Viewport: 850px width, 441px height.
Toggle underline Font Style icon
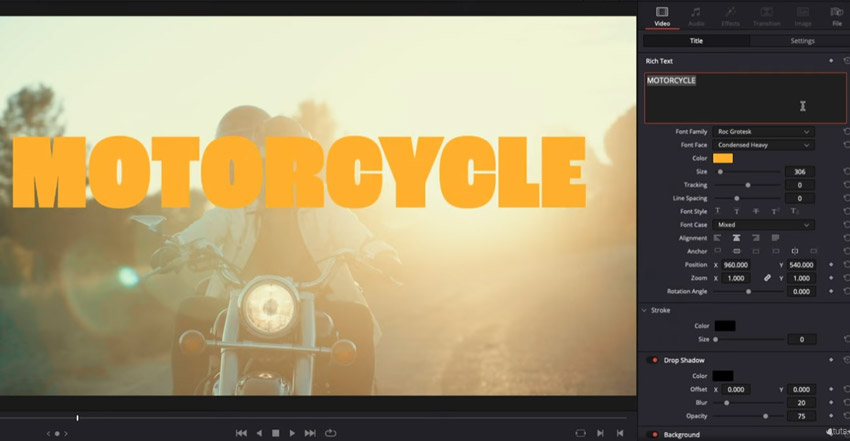pyautogui.click(x=737, y=211)
